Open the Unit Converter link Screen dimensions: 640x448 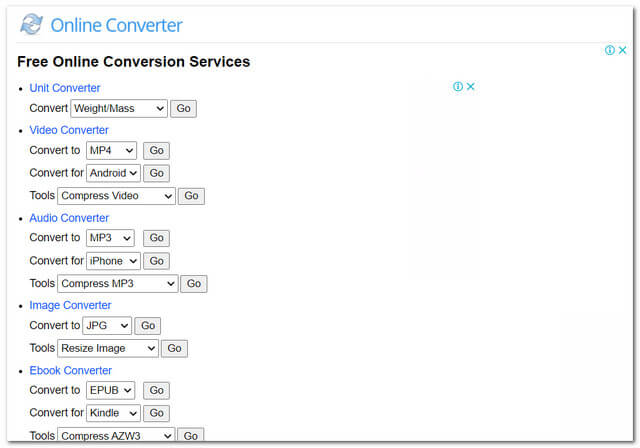click(x=65, y=88)
